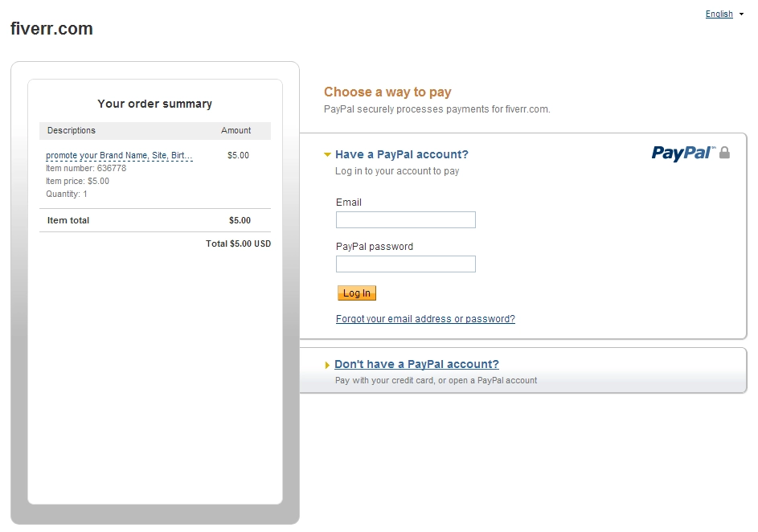Click the 'Your order summary' heading
Image resolution: width=758 pixels, height=532 pixels.
coord(155,104)
